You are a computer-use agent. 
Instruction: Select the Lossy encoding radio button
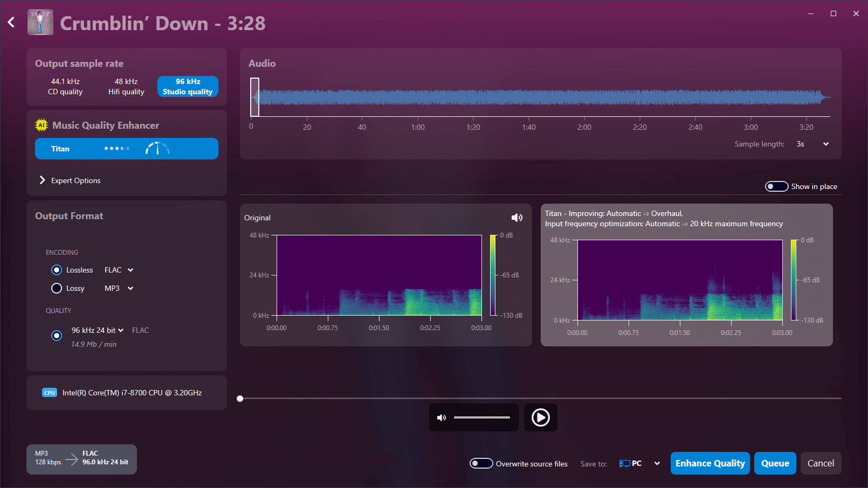[x=57, y=288]
